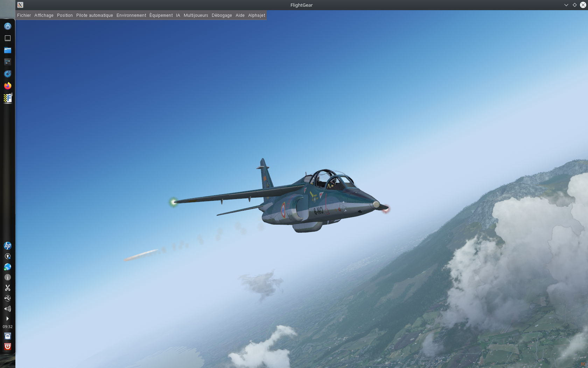
Task: Maximize the FlightGear window
Action: (x=575, y=5)
